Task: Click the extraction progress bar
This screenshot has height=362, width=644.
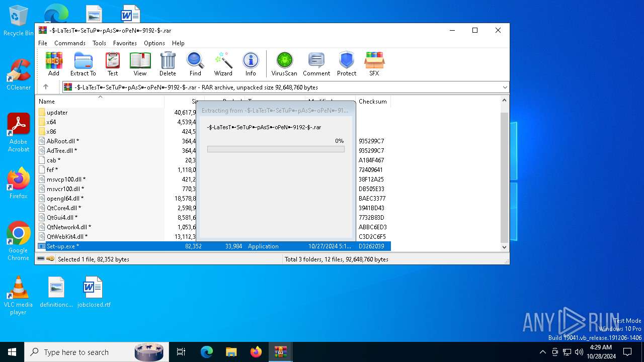Action: tap(276, 149)
